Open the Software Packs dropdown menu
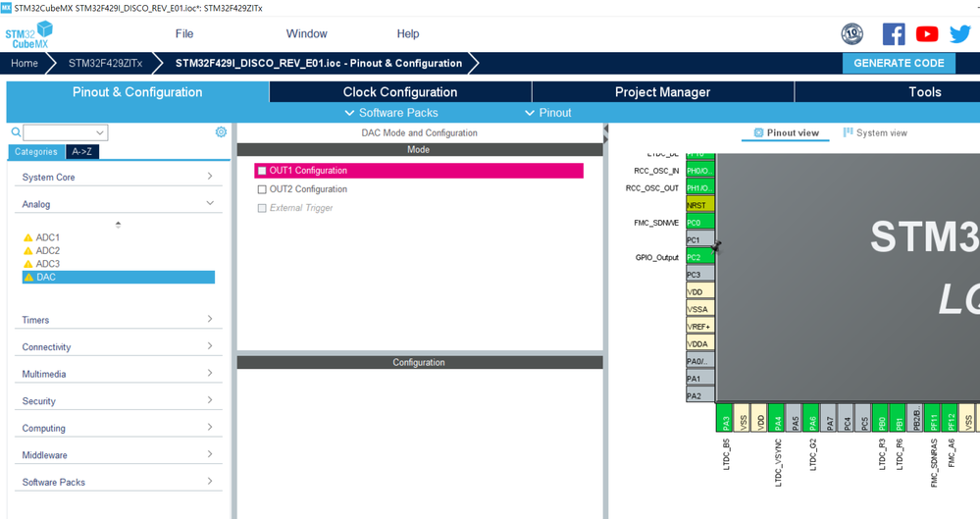The width and height of the screenshot is (980, 519). pyautogui.click(x=391, y=113)
